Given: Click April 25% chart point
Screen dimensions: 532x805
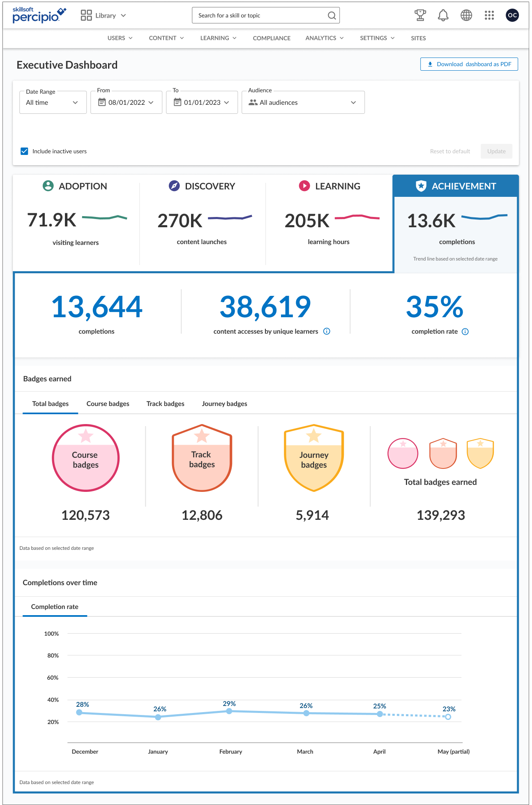Looking at the screenshot, I should (x=380, y=714).
